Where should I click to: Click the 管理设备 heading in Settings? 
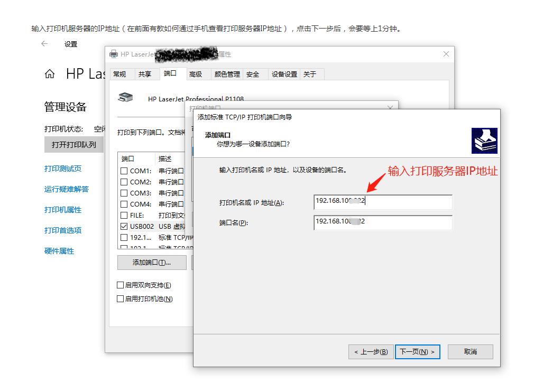click(x=66, y=107)
